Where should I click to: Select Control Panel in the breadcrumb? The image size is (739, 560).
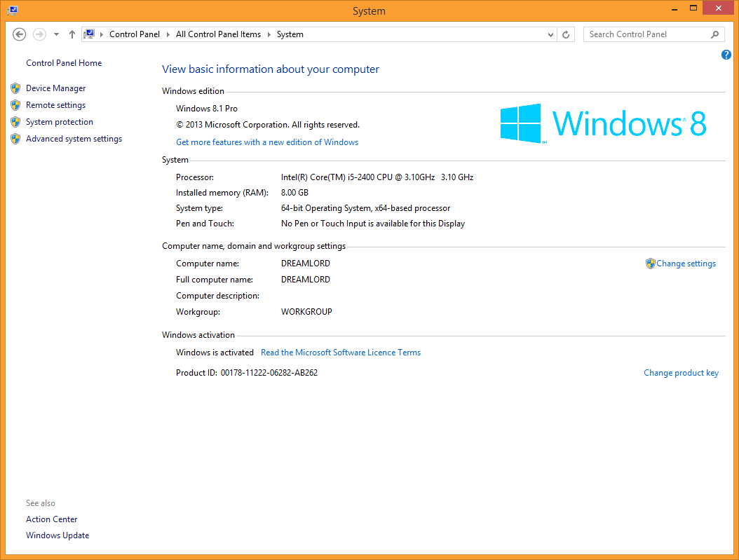coord(135,34)
